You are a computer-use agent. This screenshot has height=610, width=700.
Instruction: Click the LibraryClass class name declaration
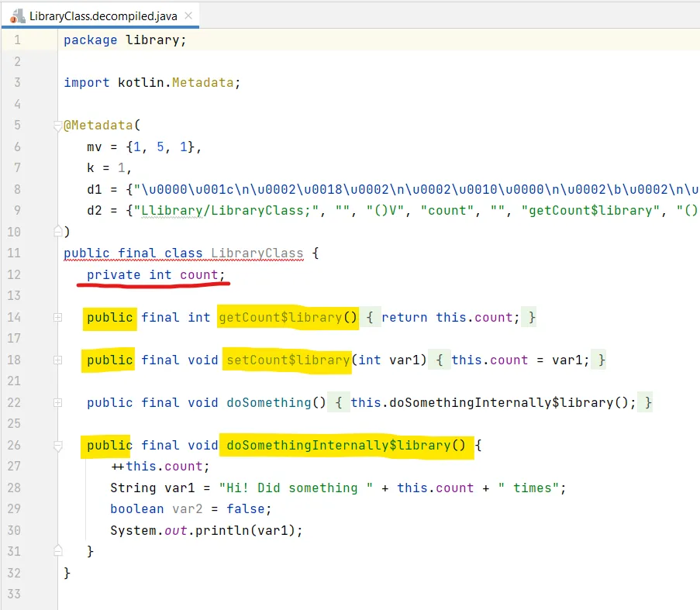[x=257, y=253]
